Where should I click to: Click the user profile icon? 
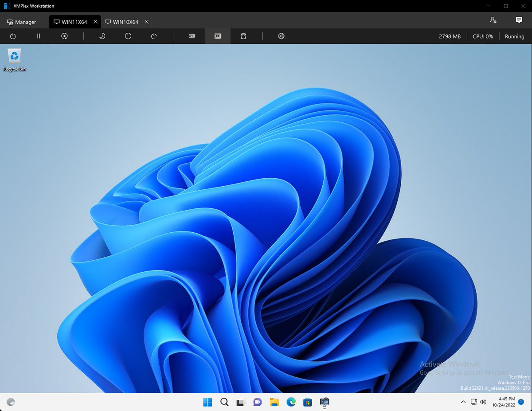coord(493,20)
